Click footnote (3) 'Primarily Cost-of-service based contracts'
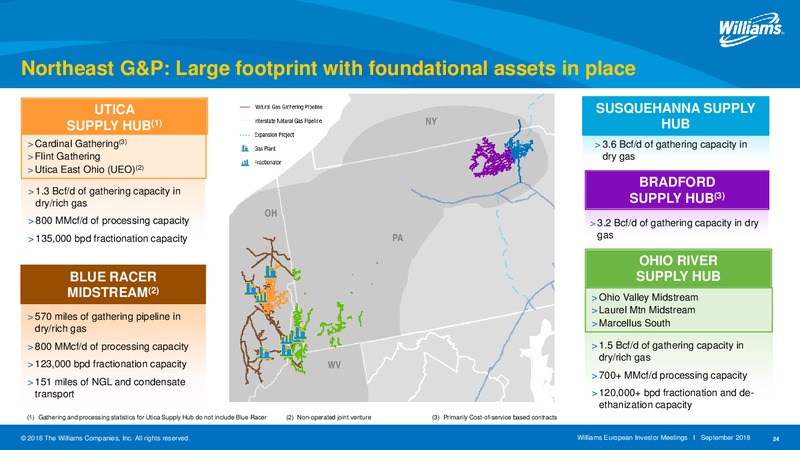The width and height of the screenshot is (800, 450). click(x=494, y=417)
